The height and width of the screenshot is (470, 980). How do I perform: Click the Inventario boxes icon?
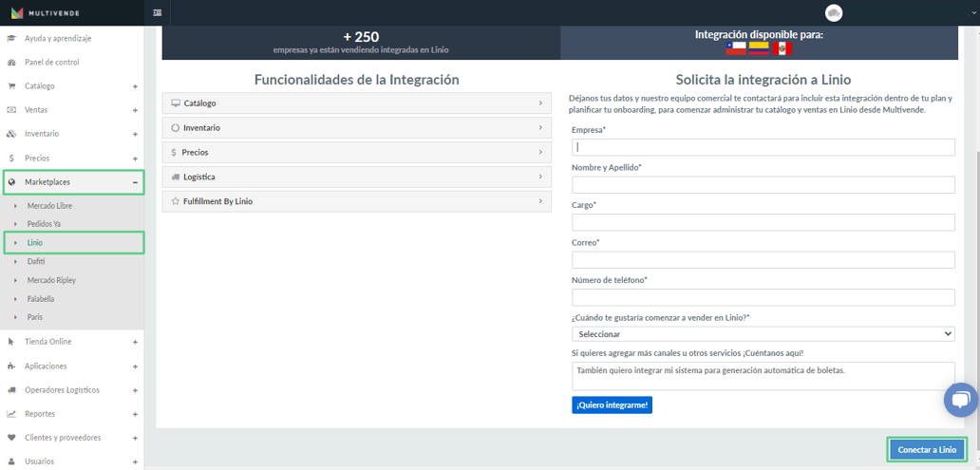point(10,134)
